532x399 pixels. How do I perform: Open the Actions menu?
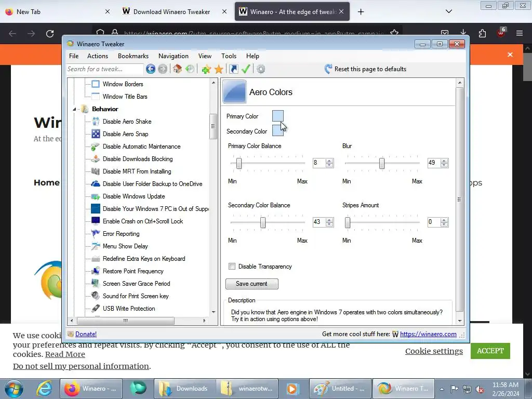(x=98, y=56)
